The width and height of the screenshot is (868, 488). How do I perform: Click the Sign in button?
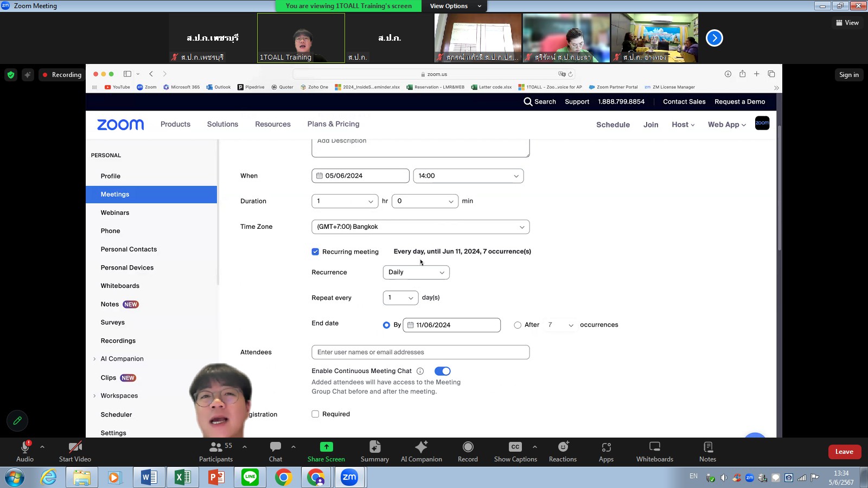click(x=849, y=75)
